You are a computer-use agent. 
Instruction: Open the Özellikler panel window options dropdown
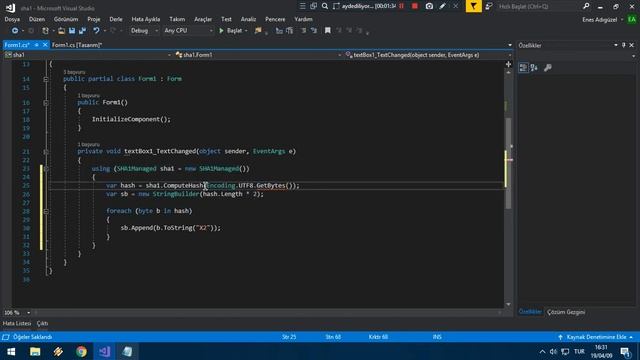(616, 45)
